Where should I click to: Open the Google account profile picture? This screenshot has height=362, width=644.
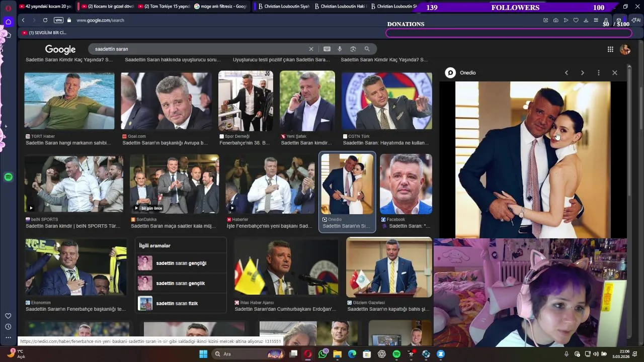click(x=625, y=49)
